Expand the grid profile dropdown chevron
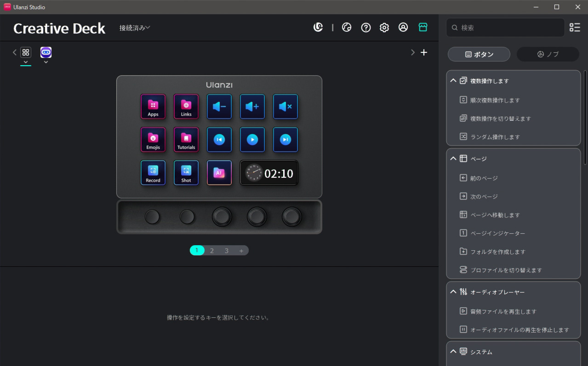Viewport: 588px width, 366px height. click(x=26, y=62)
